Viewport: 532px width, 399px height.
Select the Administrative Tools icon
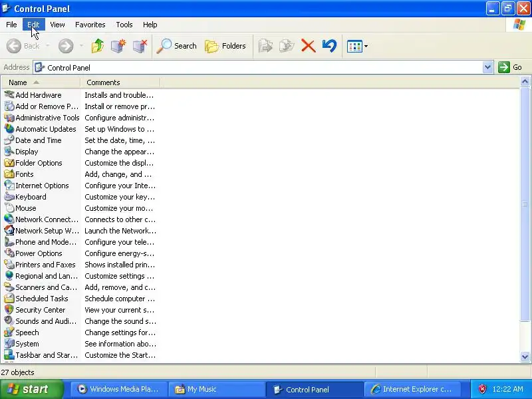point(9,118)
